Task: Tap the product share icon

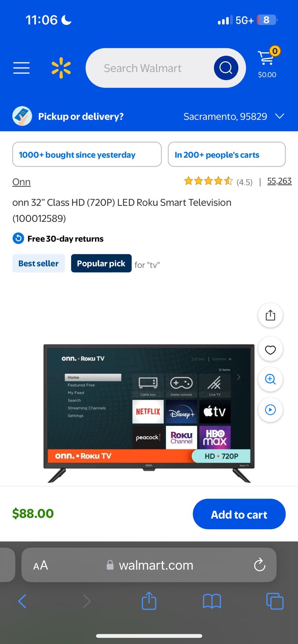Action: pyautogui.click(x=270, y=315)
